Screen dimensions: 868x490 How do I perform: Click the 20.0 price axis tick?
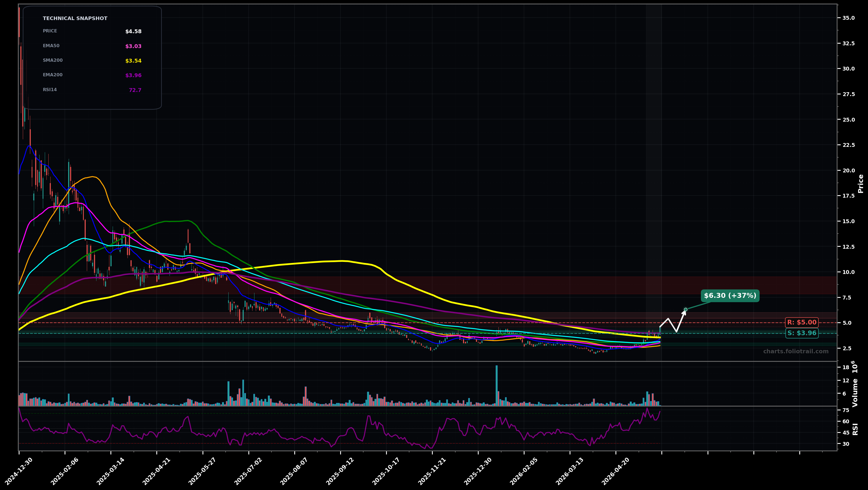[x=848, y=171]
